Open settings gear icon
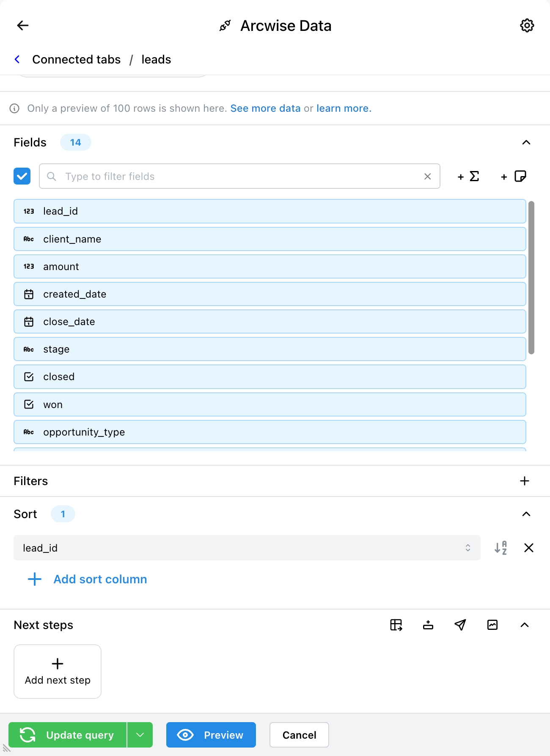Screen dimensions: 550x756 tap(527, 25)
